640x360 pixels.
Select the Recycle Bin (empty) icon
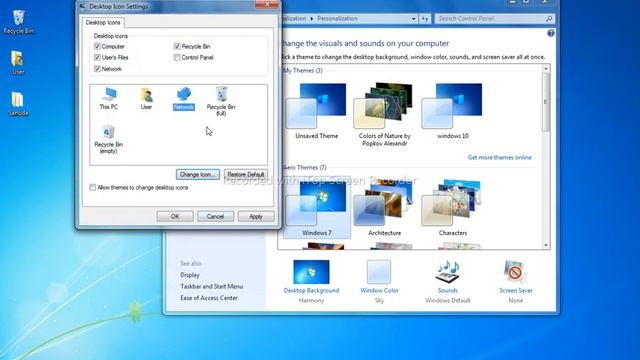[108, 139]
